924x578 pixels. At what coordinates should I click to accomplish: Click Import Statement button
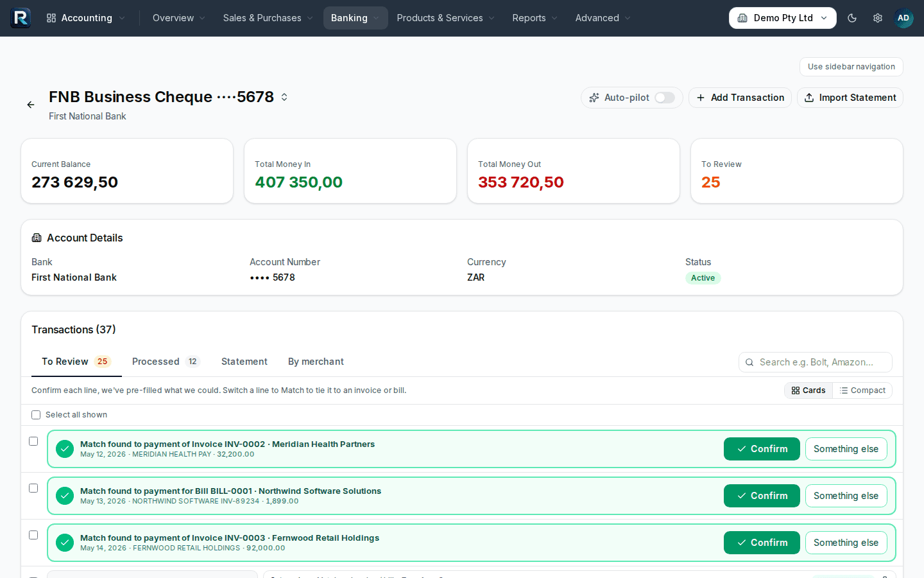pos(850,98)
